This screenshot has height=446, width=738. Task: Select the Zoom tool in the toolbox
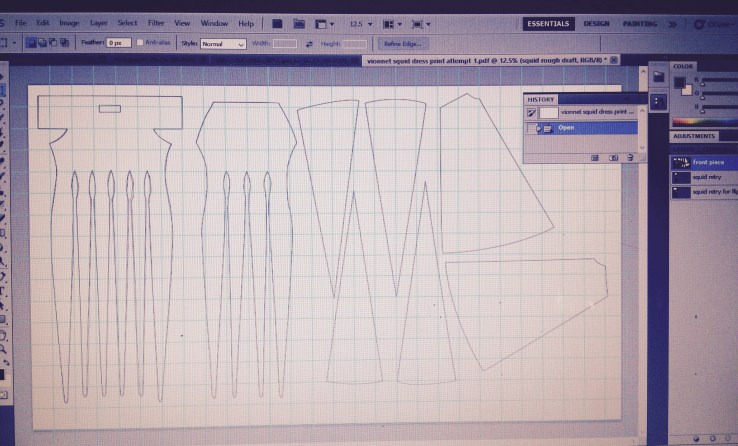point(3,349)
